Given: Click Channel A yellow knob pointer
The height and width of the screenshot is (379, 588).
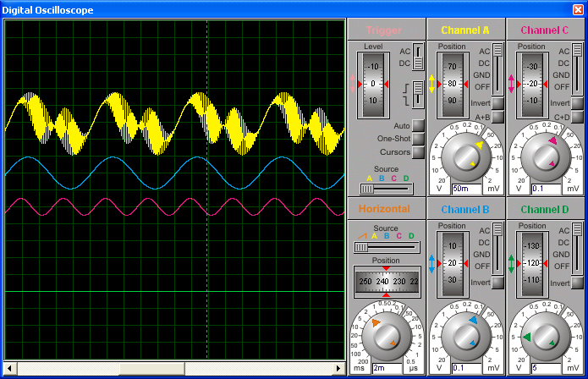Looking at the screenshot, I should (479, 145).
